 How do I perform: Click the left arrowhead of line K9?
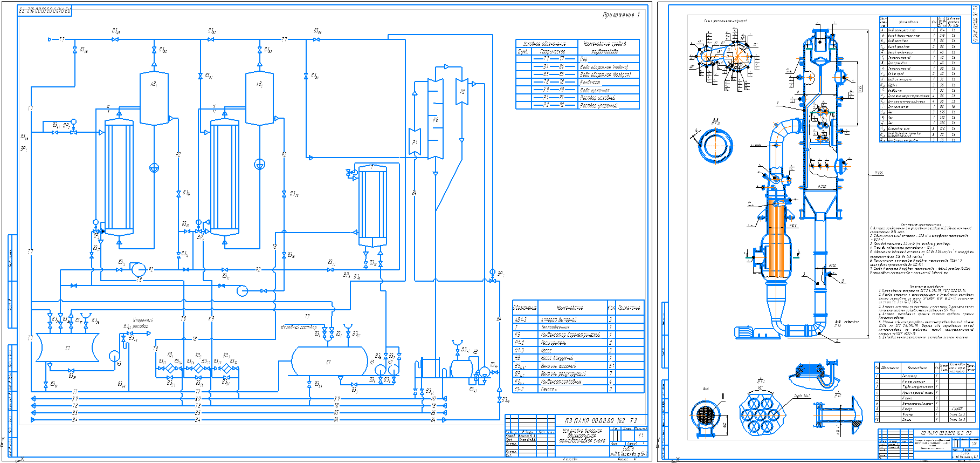point(33,399)
